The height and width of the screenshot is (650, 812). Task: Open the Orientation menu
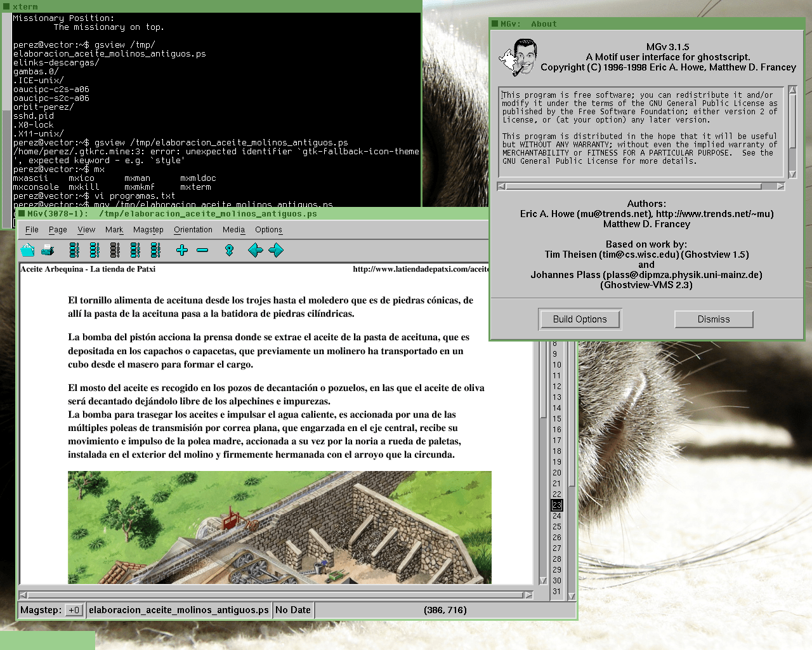tap(193, 230)
